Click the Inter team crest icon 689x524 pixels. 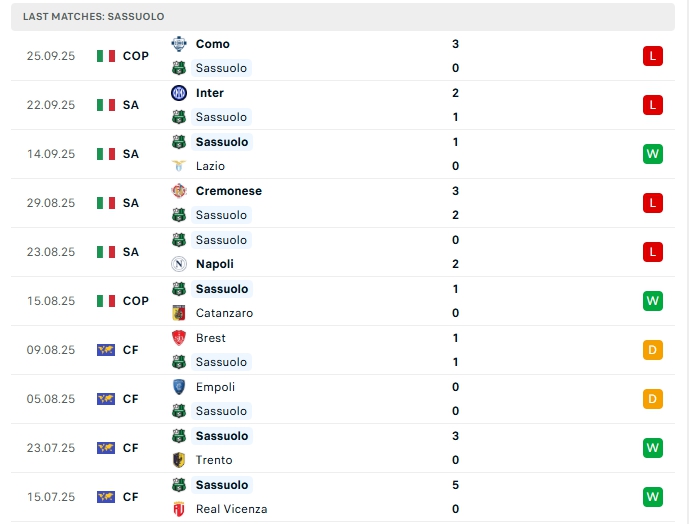179,93
